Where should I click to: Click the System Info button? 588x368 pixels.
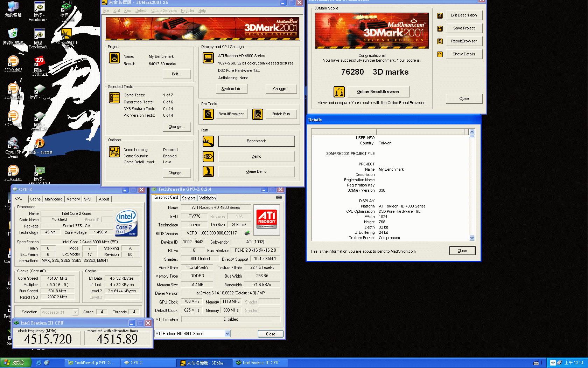[231, 89]
